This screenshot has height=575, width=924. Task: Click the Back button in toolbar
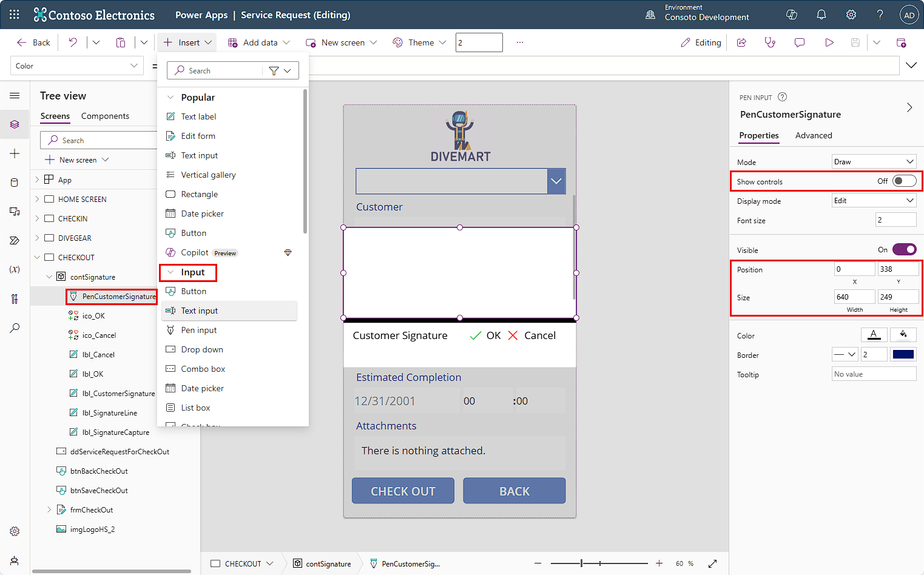click(x=33, y=42)
